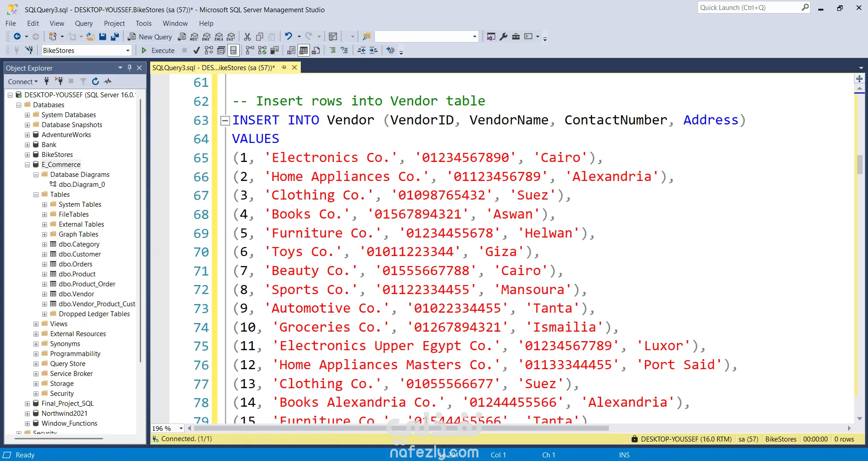Click the editor horizontal scrollbar thumb

coord(401,428)
